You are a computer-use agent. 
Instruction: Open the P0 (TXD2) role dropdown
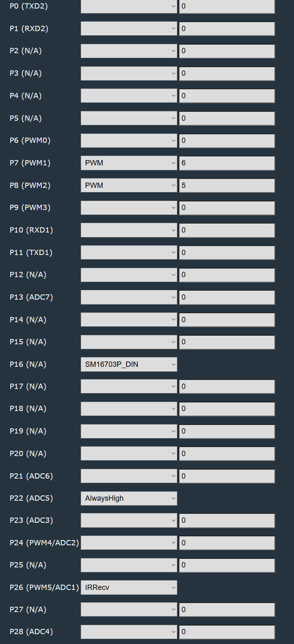click(x=129, y=7)
